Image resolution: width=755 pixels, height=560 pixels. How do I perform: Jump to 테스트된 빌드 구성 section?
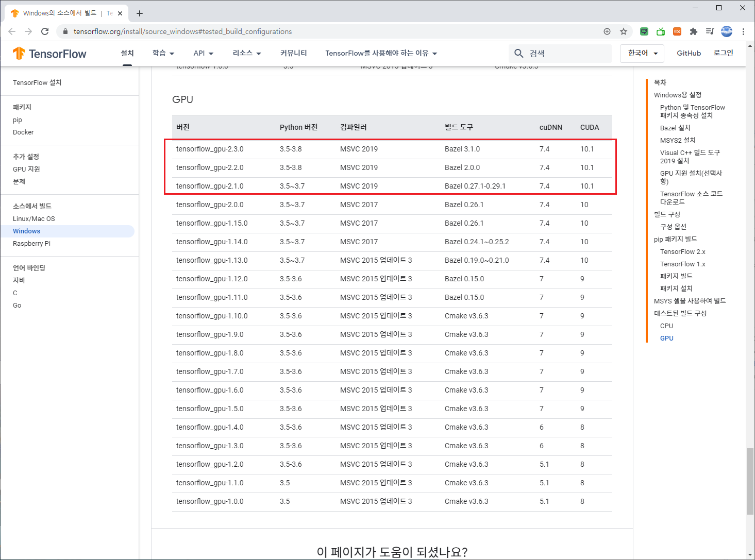pos(680,313)
